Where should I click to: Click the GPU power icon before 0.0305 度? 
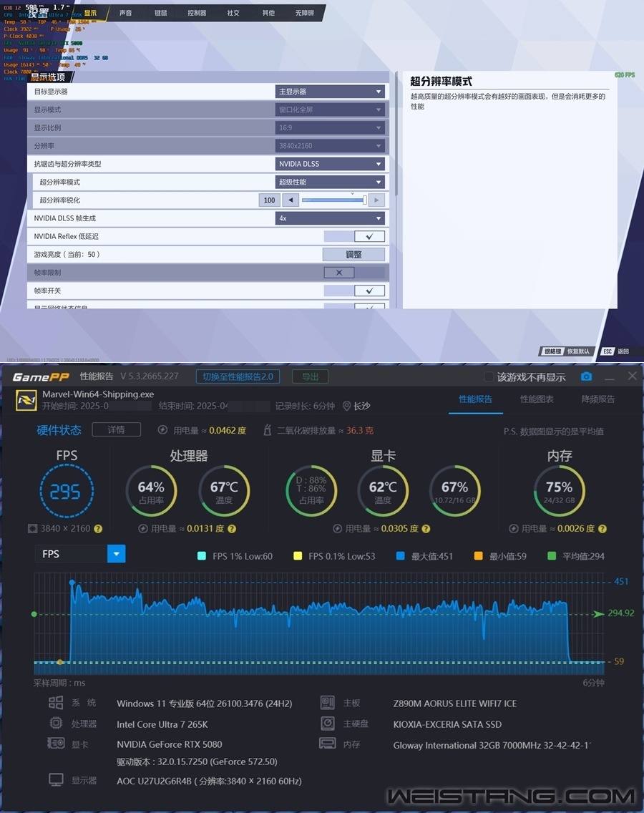[337, 529]
